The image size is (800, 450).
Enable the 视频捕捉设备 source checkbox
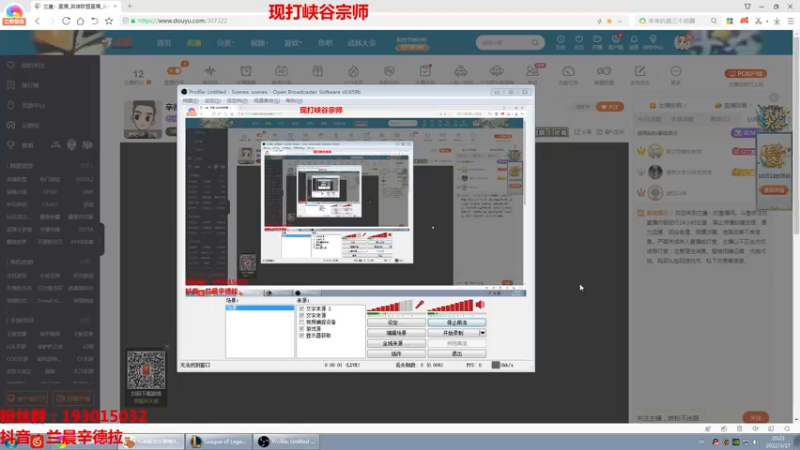click(302, 322)
